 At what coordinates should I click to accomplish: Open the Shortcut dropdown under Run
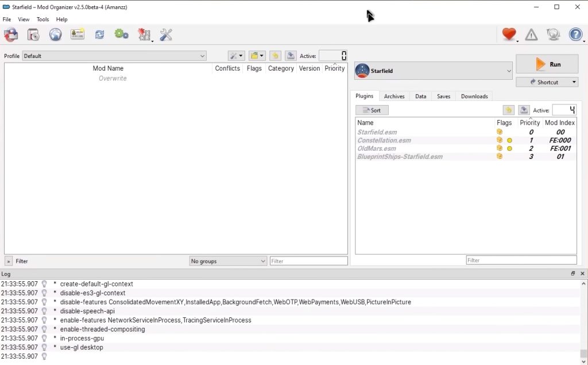[547, 82]
